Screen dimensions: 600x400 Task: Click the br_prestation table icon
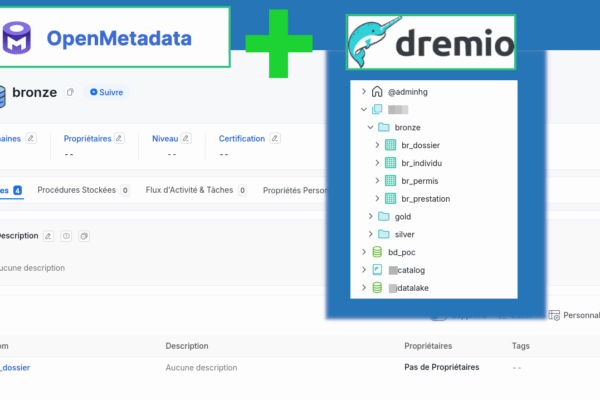(390, 199)
